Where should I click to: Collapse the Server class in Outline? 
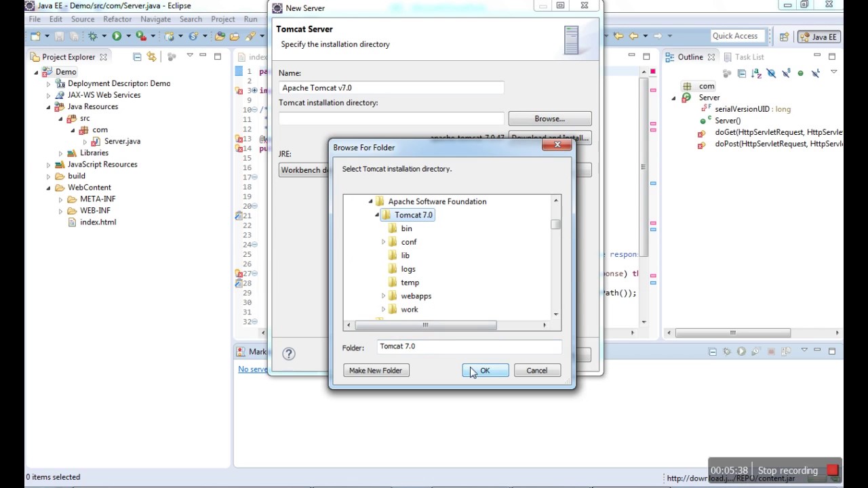(674, 98)
